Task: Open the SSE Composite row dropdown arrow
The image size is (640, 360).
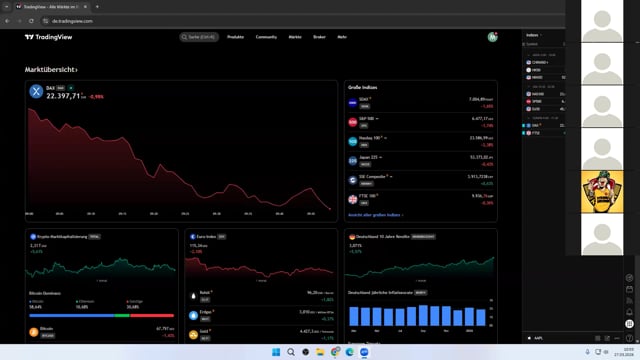Action: pos(391,177)
